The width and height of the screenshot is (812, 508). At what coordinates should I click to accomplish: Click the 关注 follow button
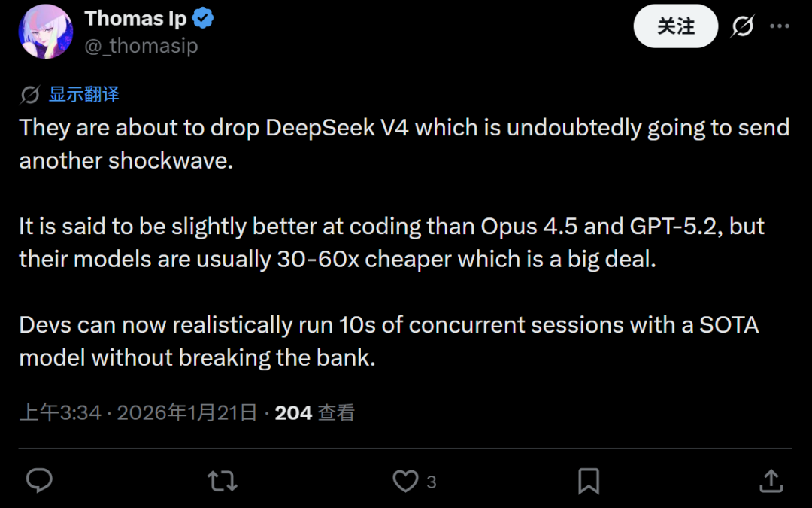pos(675,26)
